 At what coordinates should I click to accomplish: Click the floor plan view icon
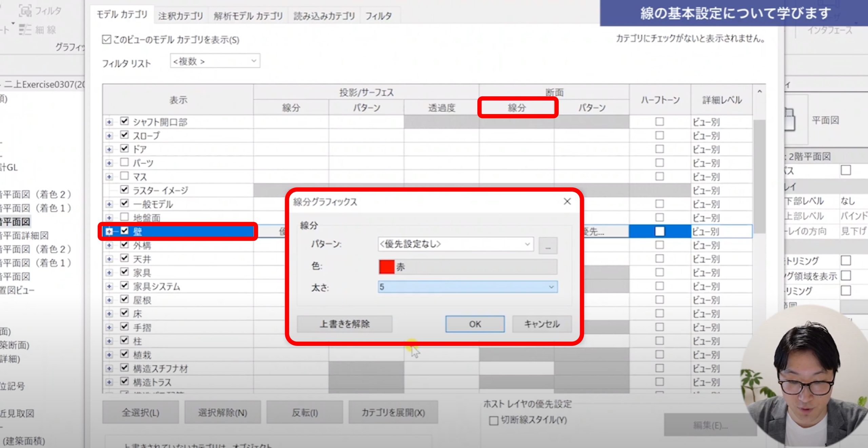790,120
